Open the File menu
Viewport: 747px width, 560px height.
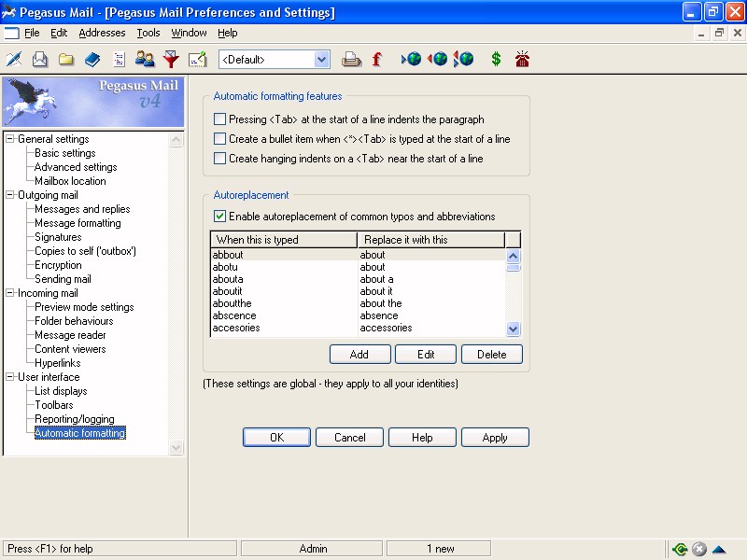[32, 33]
